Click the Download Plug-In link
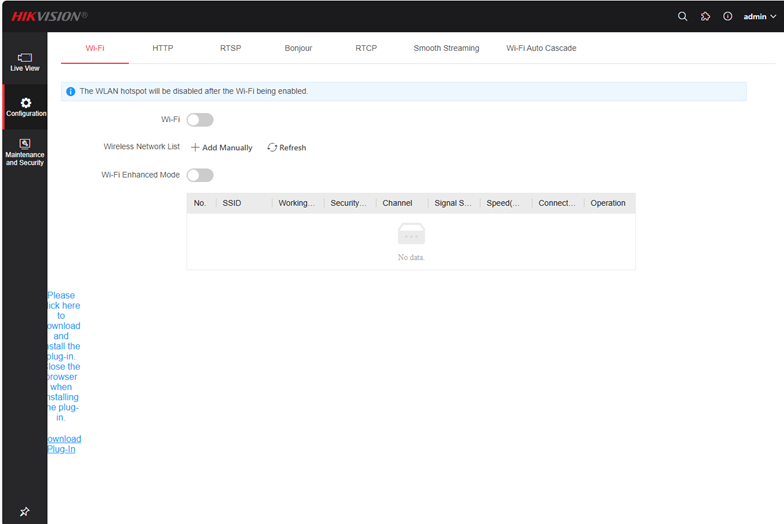Viewport: 784px width, 524px height. pyautogui.click(x=64, y=444)
